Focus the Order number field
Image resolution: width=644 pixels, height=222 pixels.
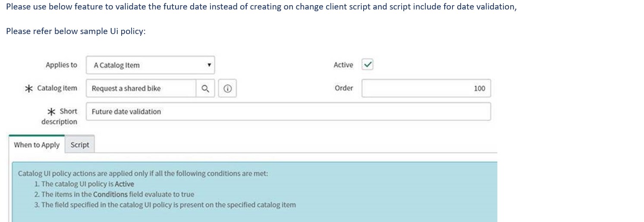426,88
